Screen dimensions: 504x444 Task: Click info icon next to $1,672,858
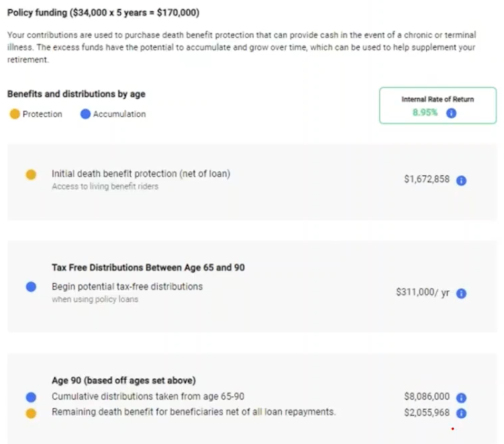point(462,180)
